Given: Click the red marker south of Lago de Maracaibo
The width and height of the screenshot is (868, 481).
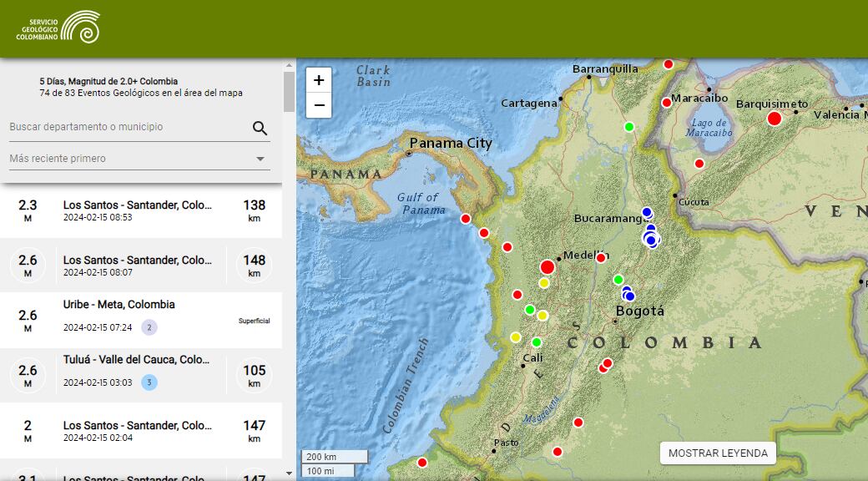Looking at the screenshot, I should click(x=699, y=164).
